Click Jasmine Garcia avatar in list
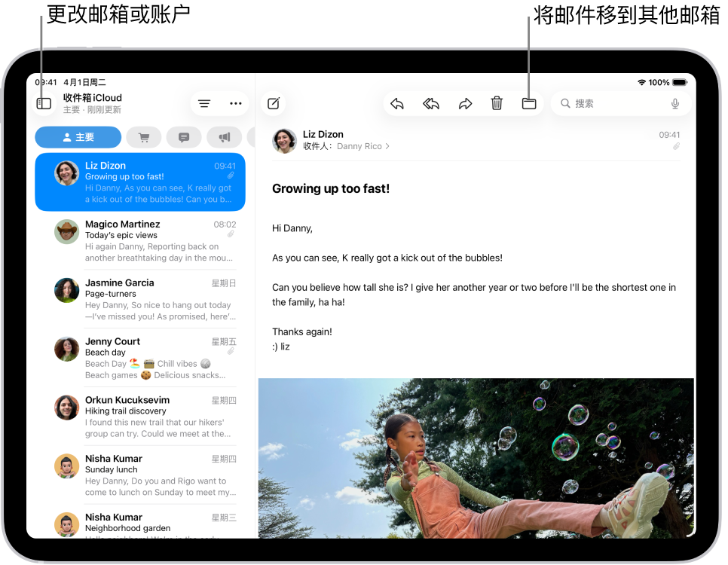The image size is (728, 565). pos(67,290)
